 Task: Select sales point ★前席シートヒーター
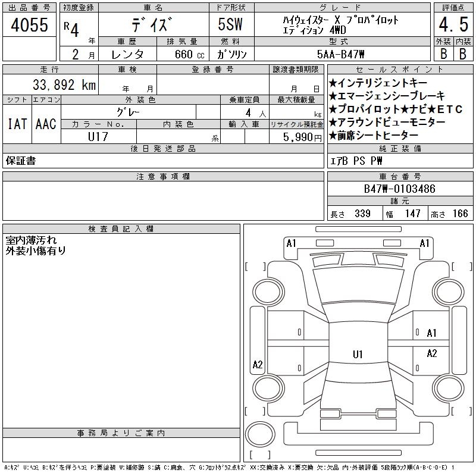374,136
